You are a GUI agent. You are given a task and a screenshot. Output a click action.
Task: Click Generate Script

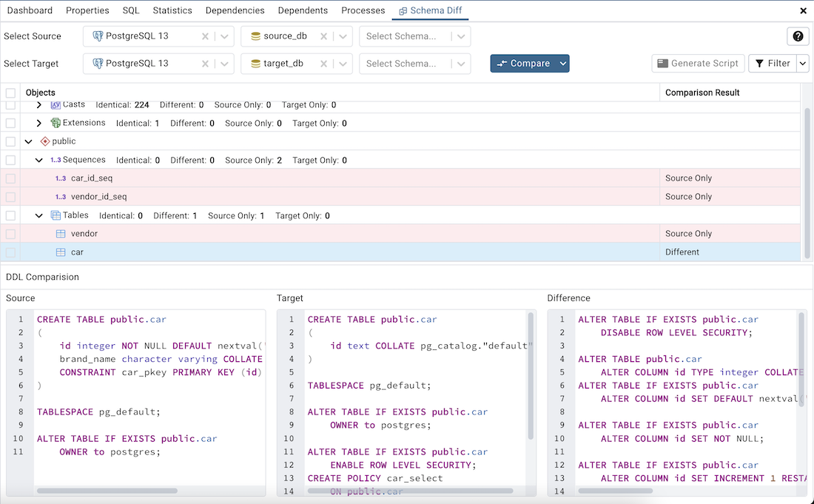pyautogui.click(x=697, y=63)
